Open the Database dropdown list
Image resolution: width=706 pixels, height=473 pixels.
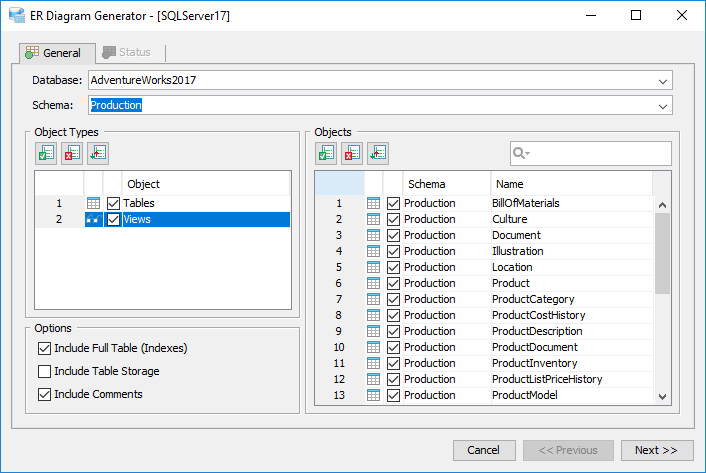[x=663, y=81]
